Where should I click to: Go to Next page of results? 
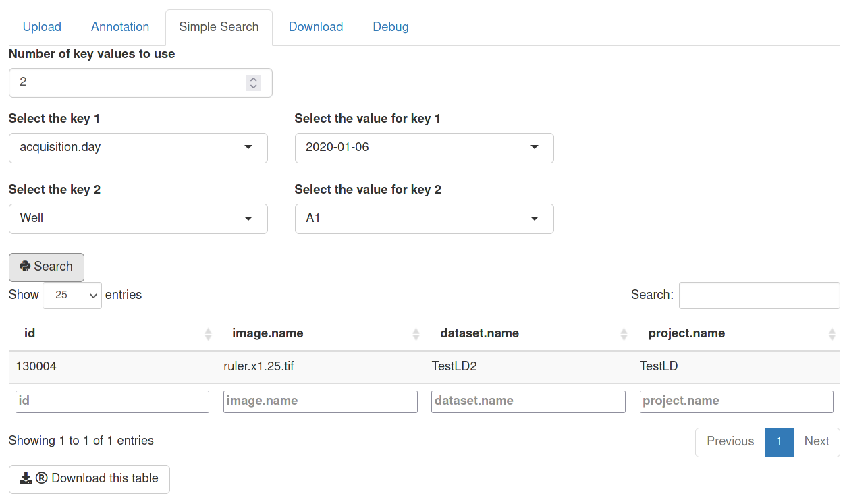click(x=816, y=442)
